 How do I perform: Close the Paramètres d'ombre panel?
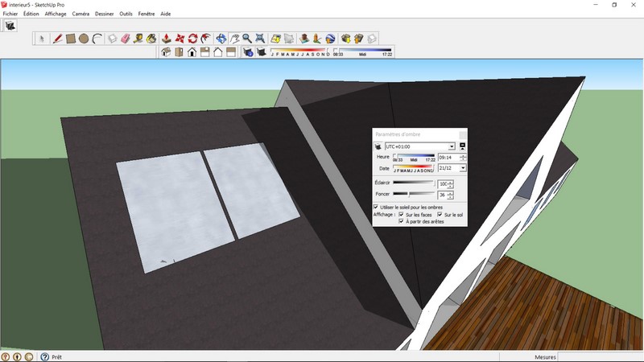click(x=462, y=134)
